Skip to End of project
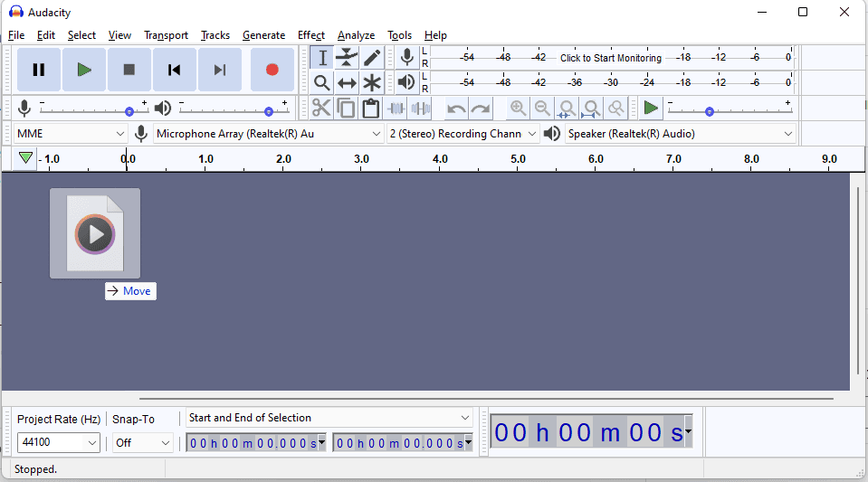 click(220, 70)
